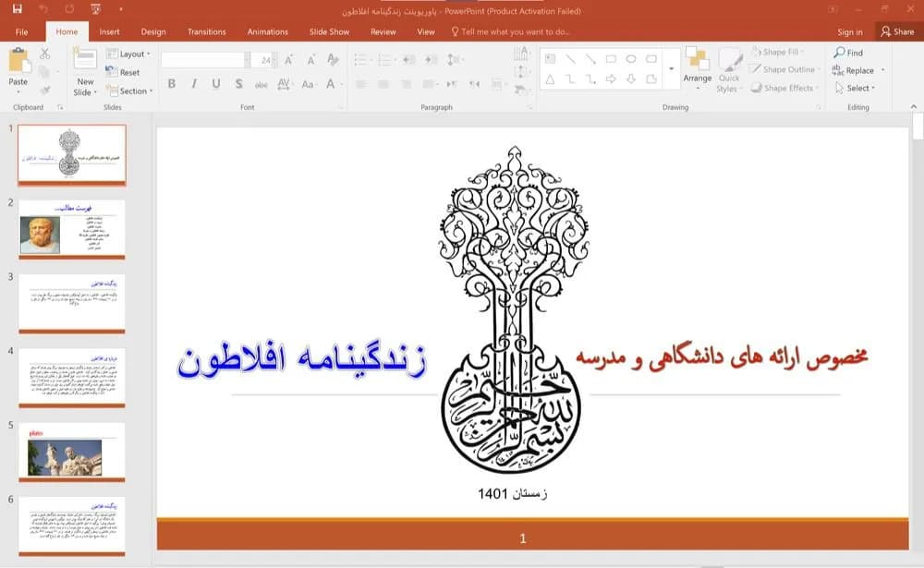The width and height of the screenshot is (924, 568).
Task: Cut the selection with the scissors icon
Action: coord(44,54)
